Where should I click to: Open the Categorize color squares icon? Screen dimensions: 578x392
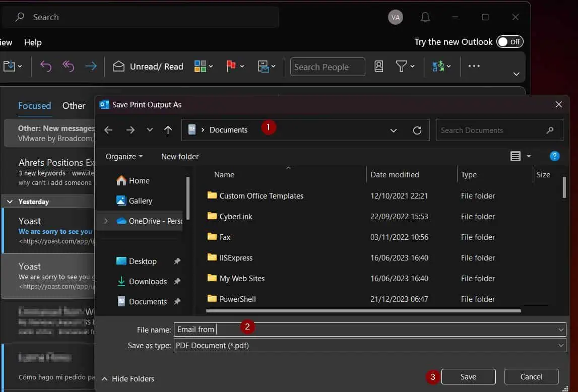(200, 67)
